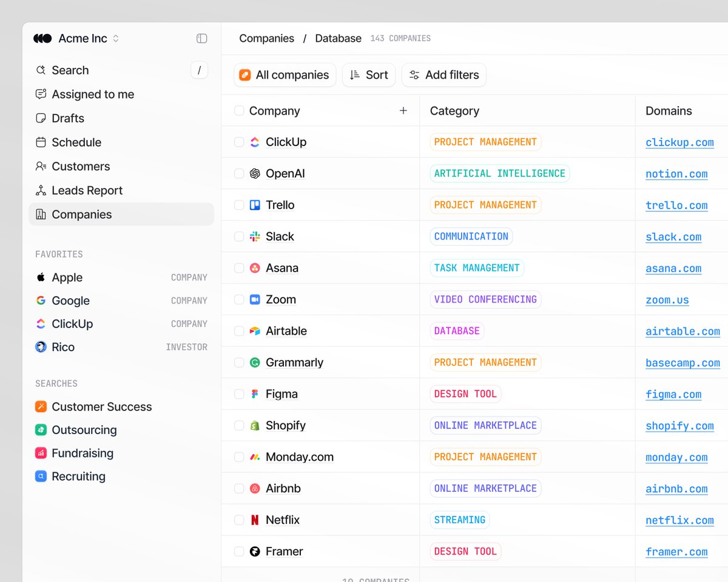Click Database breadcrumb

[x=339, y=38]
